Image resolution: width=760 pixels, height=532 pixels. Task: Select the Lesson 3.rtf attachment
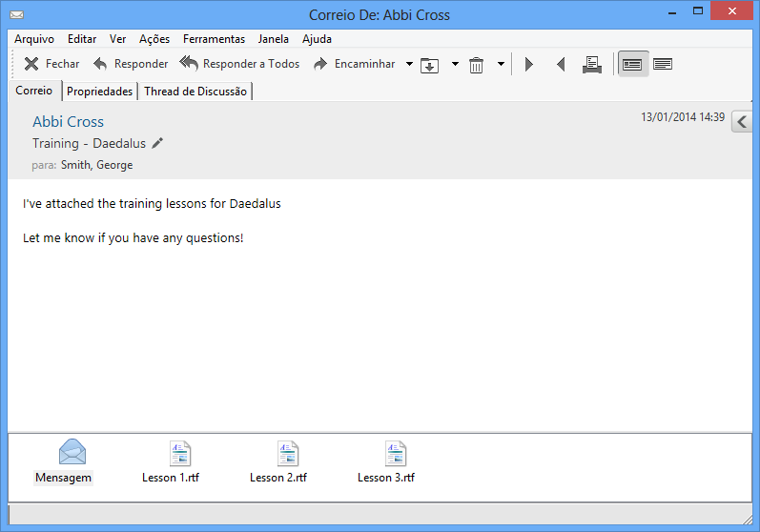[x=386, y=462]
